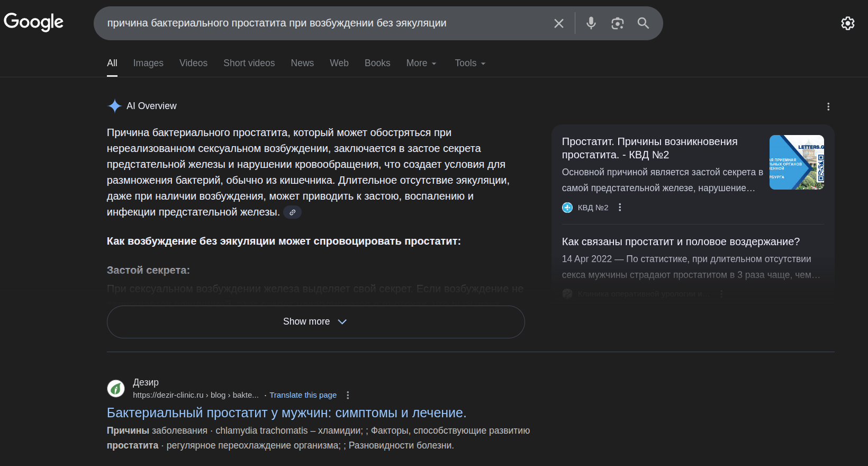Open search by image camera icon
Viewport: 868px width, 466px height.
pos(617,23)
